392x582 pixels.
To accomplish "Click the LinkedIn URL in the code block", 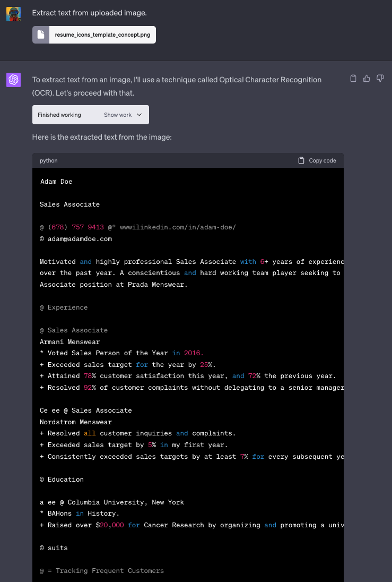I will 178,227.
